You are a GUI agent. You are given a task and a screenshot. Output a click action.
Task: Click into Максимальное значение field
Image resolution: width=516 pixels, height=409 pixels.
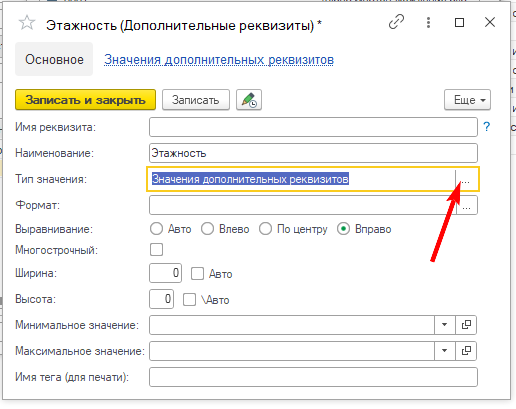pos(292,351)
